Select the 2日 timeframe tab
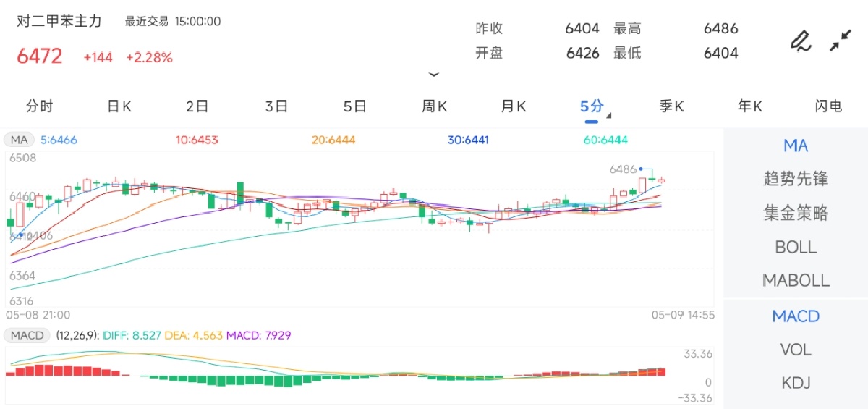 [197, 106]
